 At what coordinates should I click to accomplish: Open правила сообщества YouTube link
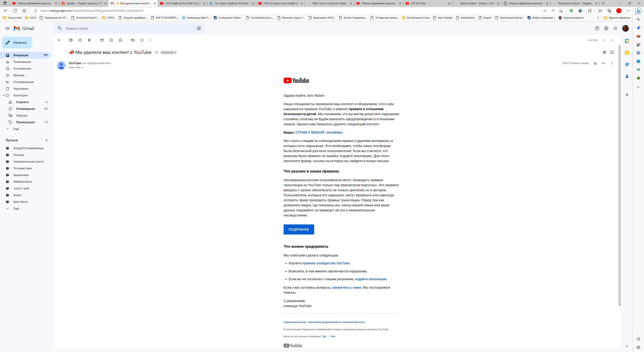click(x=326, y=263)
